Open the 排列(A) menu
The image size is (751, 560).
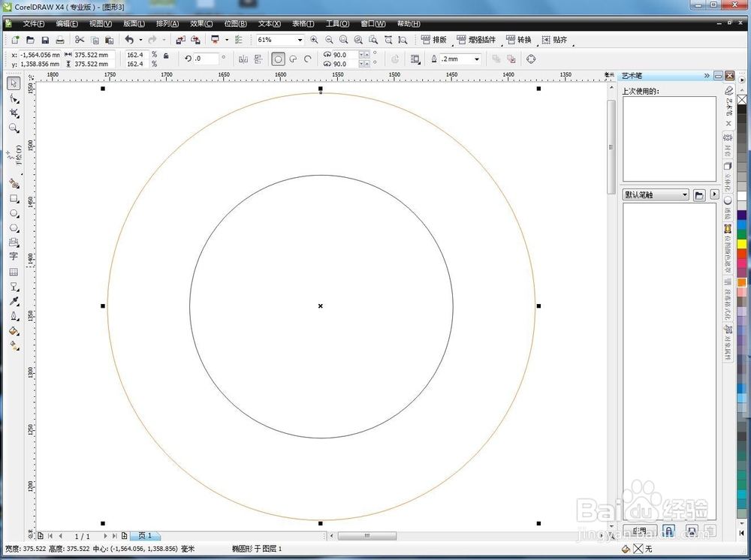coord(167,24)
